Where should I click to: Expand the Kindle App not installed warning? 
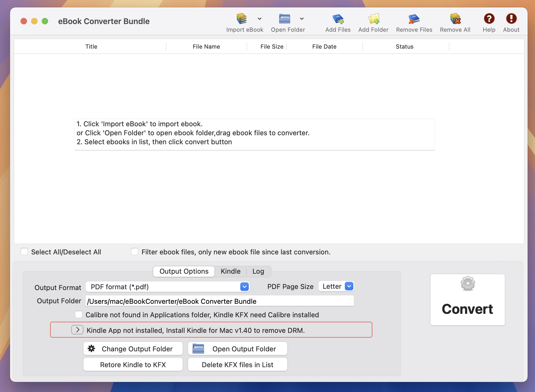77,330
